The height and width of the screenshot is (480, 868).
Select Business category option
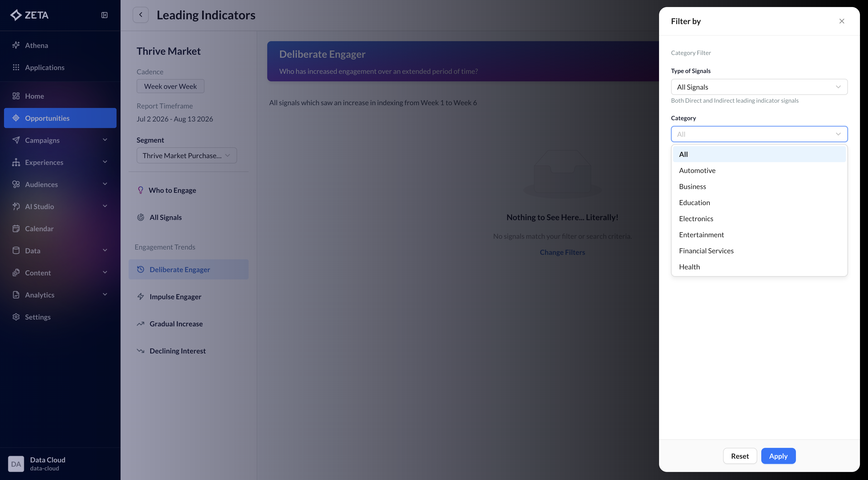click(x=759, y=187)
